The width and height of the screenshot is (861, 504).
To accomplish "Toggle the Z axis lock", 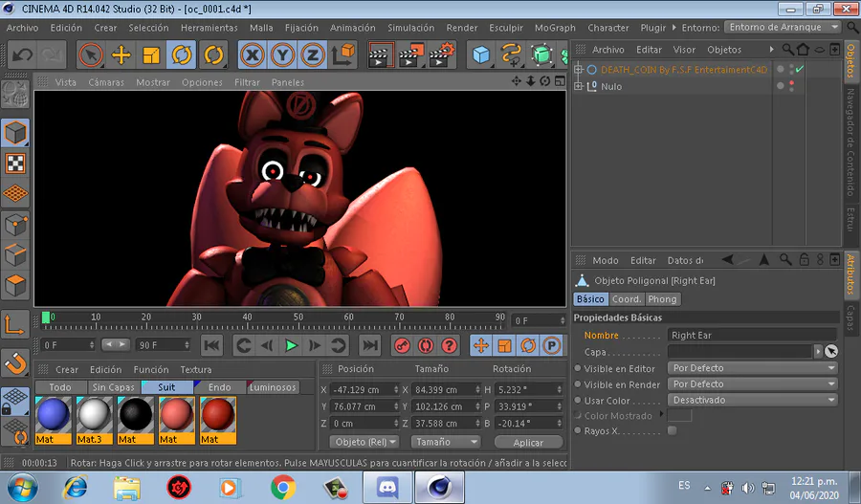I will (312, 55).
